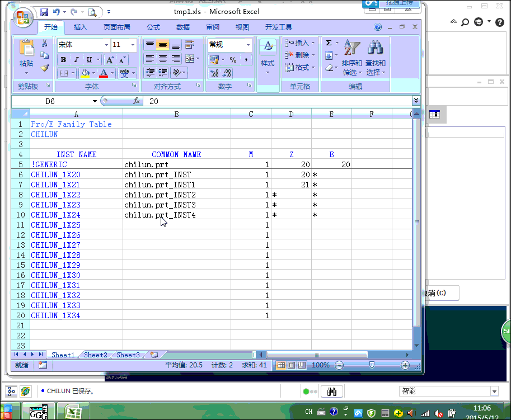Click vertical scrollbar down arrow
The height and width of the screenshot is (420, 511).
click(x=416, y=346)
